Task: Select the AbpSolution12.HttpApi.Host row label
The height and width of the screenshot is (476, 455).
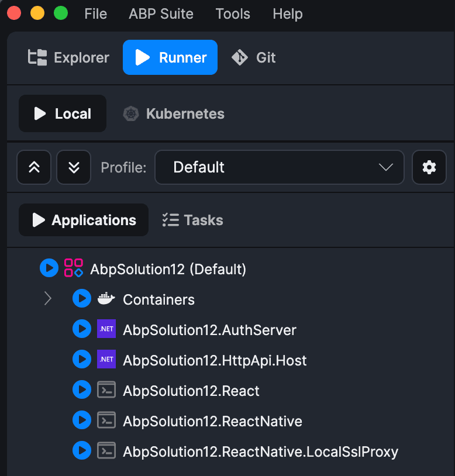Action: 215,361
